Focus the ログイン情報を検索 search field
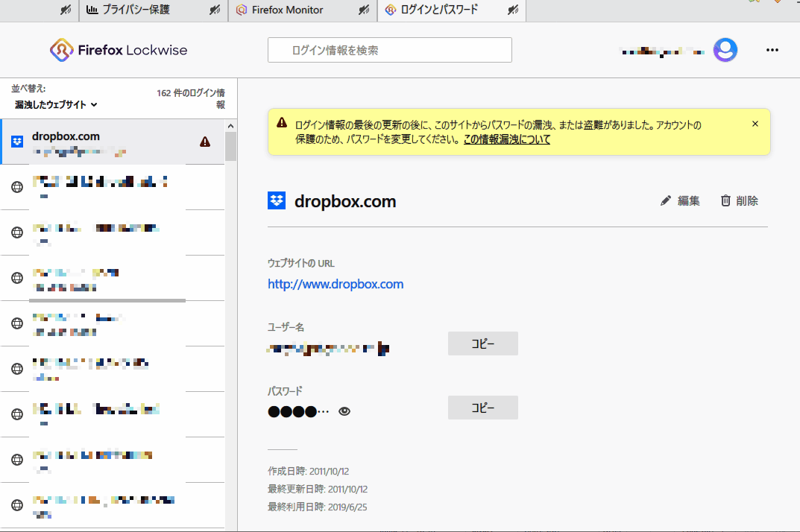 (390, 50)
